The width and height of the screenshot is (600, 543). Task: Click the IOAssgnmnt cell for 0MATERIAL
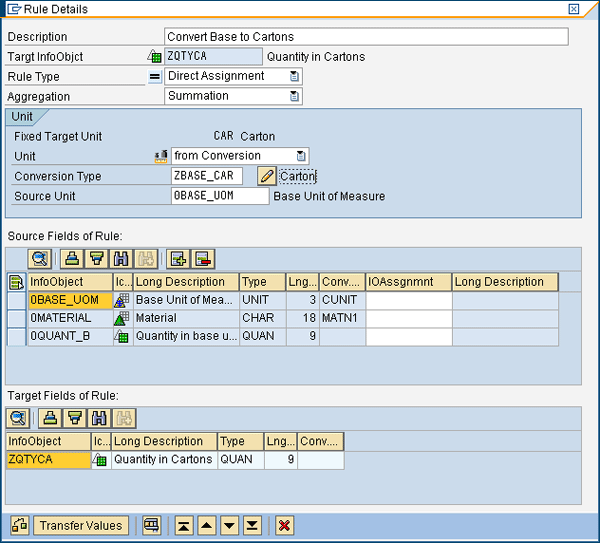409,318
